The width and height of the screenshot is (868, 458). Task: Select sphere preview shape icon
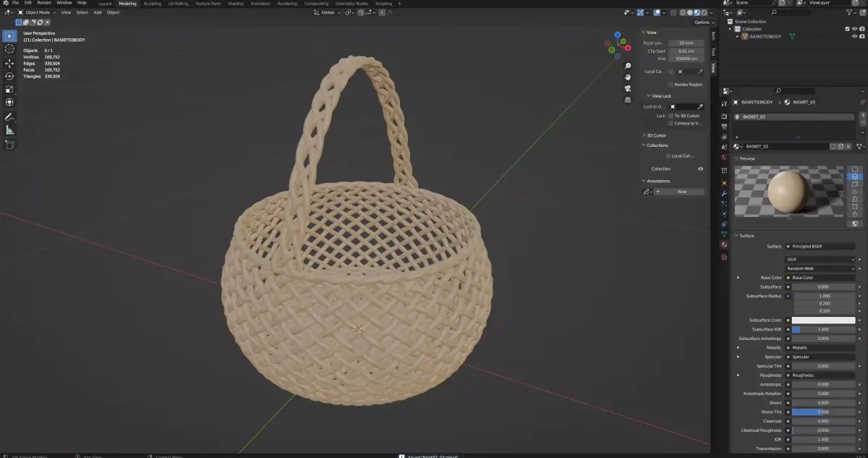[x=855, y=177]
